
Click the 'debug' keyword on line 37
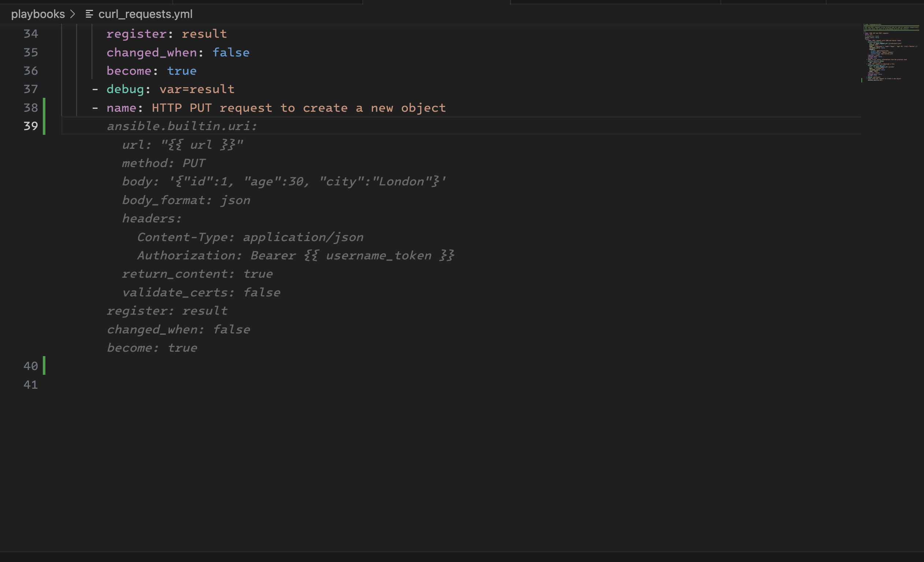[125, 89]
